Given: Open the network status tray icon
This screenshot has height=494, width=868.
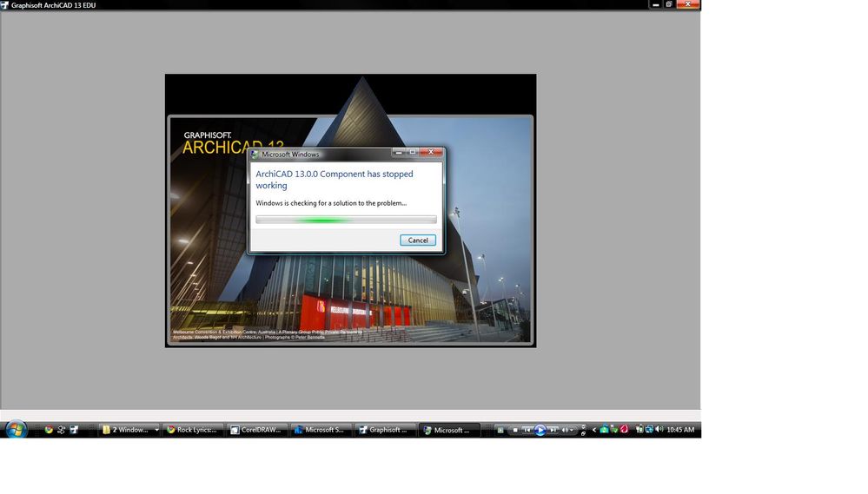Looking at the screenshot, I should tap(648, 429).
